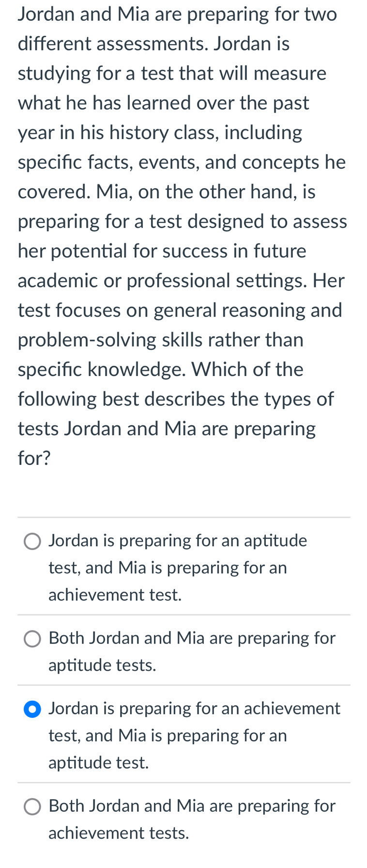The height and width of the screenshot is (868, 367).
Task: Click the "aptitude test." line in the third option
Action: (x=98, y=763)
